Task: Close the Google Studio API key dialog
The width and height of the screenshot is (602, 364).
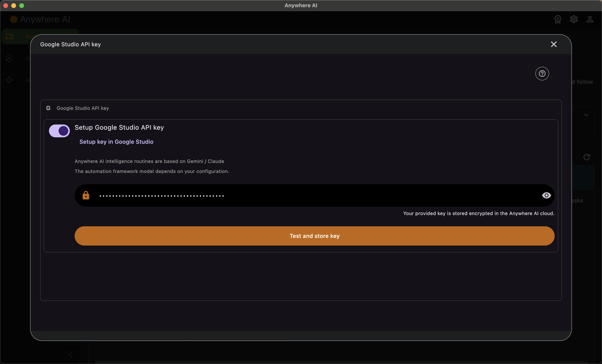Action: coord(554,44)
